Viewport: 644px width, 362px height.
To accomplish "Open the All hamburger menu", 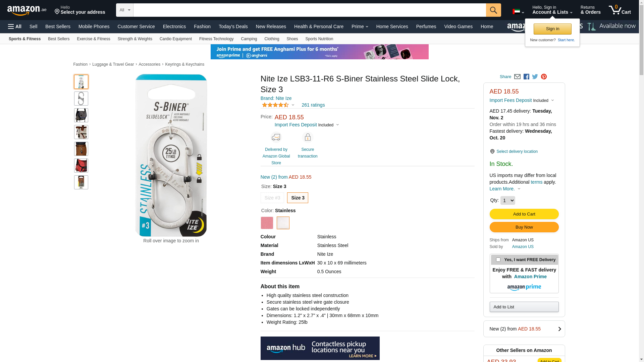I will click(15, 26).
